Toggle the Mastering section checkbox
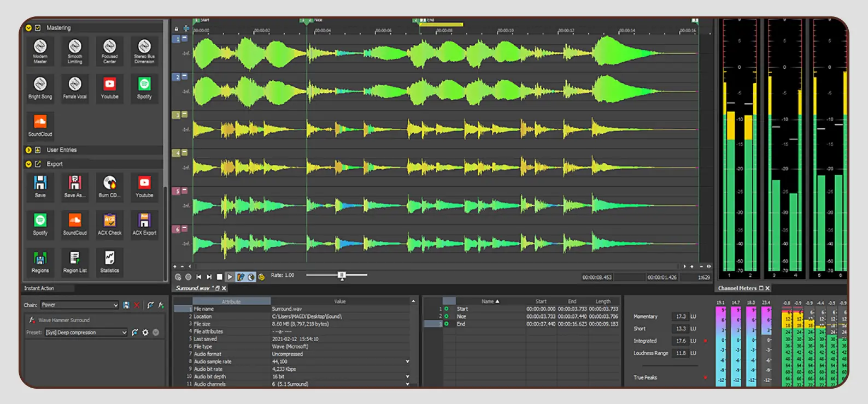Viewport: 868px width, 404px height. (38, 28)
